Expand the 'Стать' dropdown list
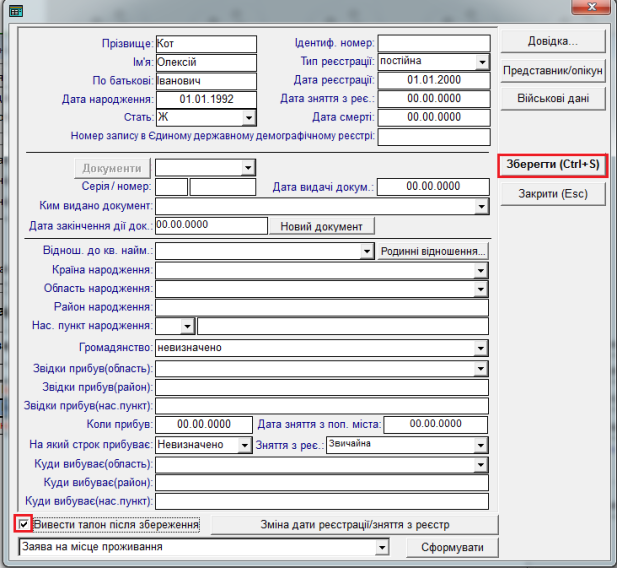 pyautogui.click(x=249, y=118)
